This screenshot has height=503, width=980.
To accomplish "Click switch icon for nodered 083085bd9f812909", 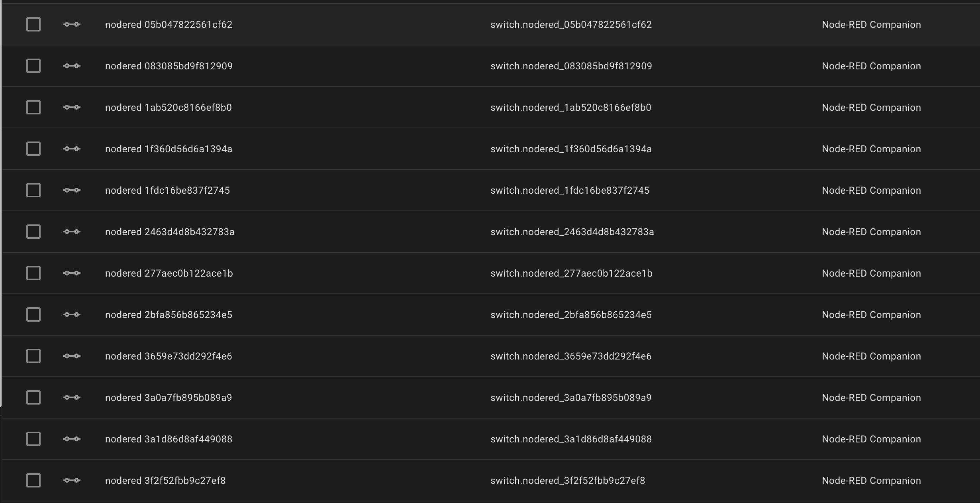I will [x=72, y=66].
